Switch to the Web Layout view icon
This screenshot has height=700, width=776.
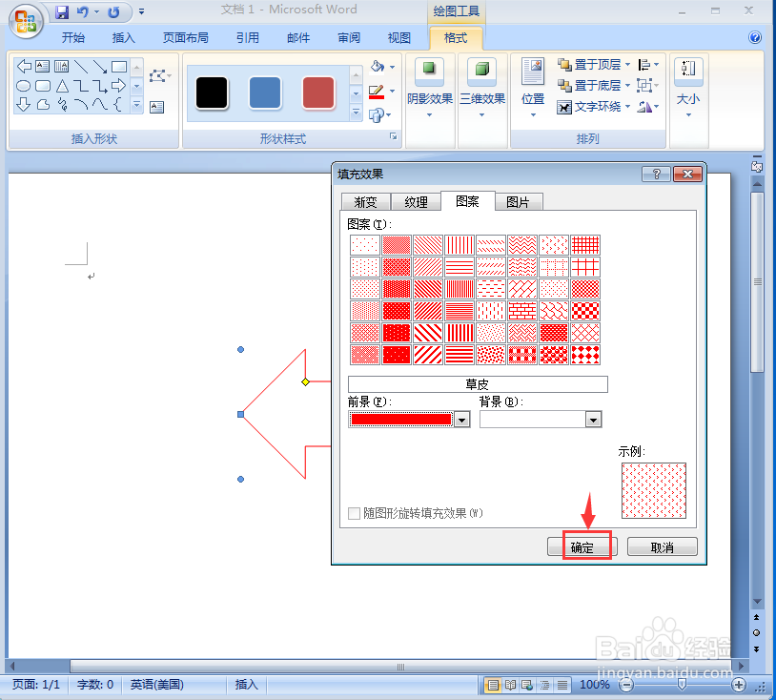(527, 685)
